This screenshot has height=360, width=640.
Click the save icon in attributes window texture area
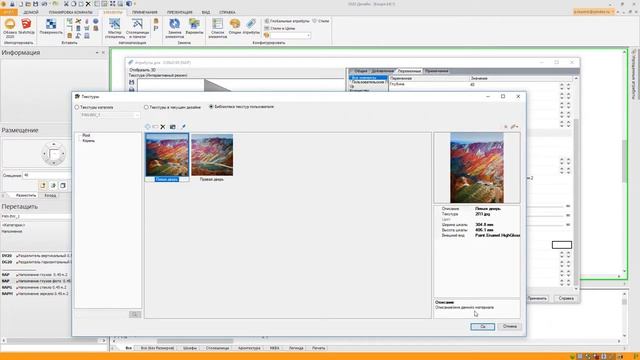(x=131, y=82)
